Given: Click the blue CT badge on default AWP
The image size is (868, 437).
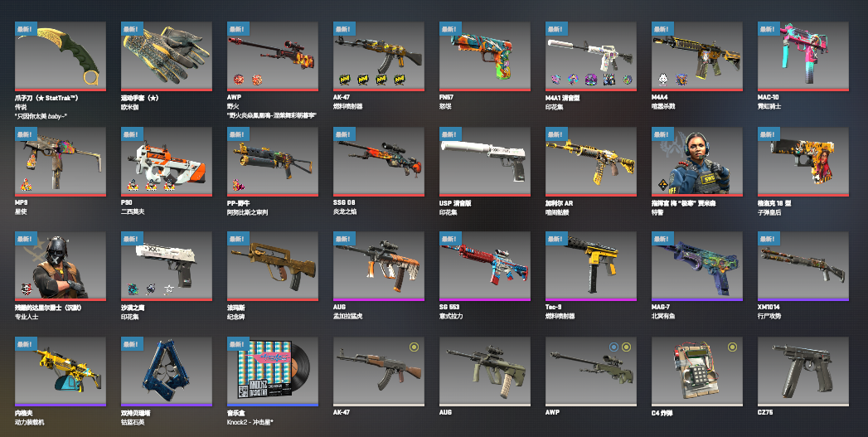Looking at the screenshot, I should [x=613, y=347].
